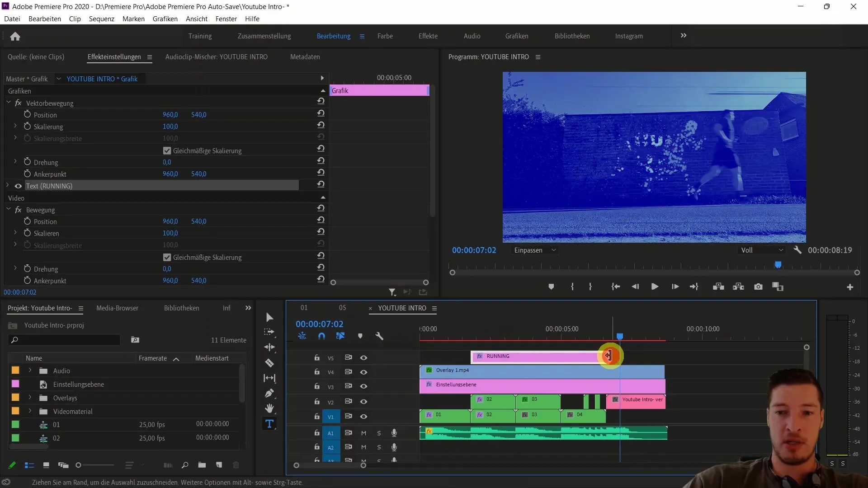Image resolution: width=868 pixels, height=488 pixels.
Task: Open program monitor settings wrench
Action: (797, 250)
